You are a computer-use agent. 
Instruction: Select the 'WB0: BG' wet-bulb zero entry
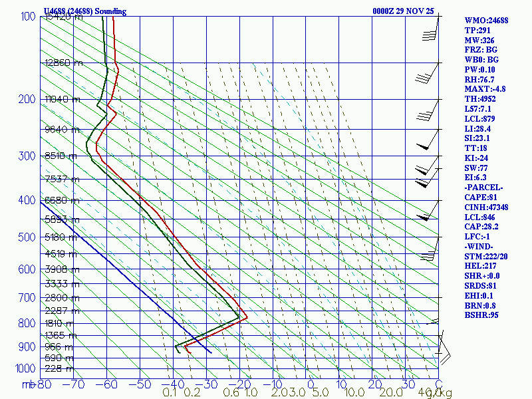pyautogui.click(x=481, y=60)
